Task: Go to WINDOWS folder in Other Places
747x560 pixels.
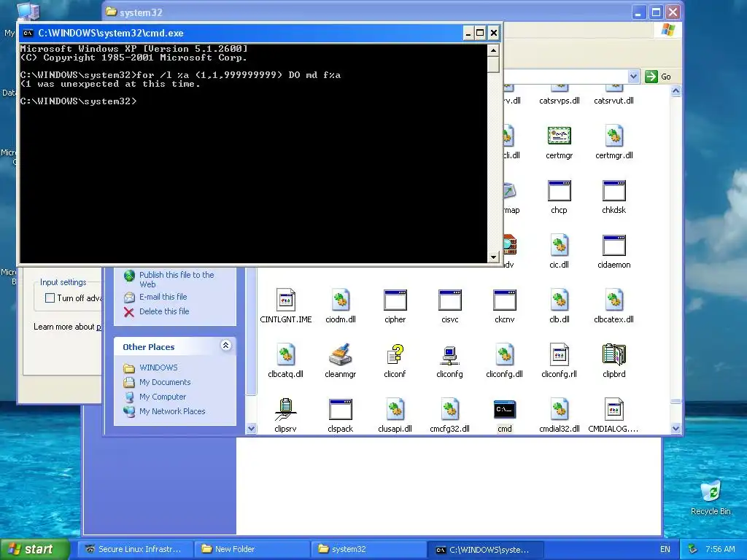Action: (158, 367)
